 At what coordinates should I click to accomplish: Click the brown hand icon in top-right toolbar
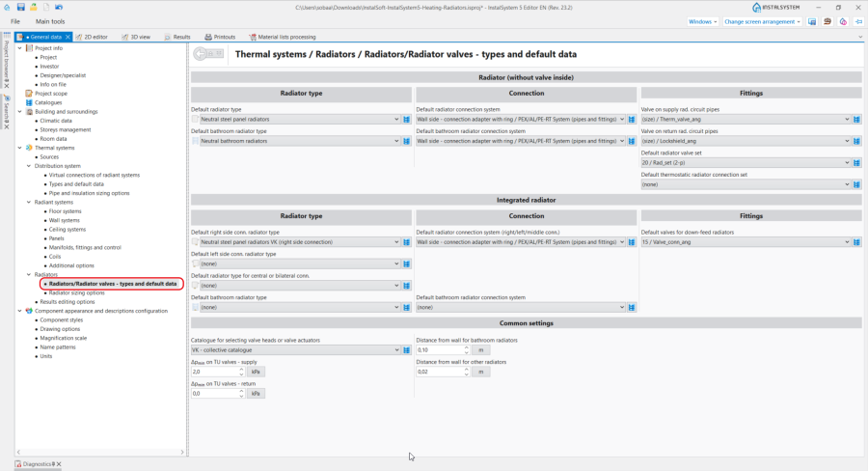827,21
